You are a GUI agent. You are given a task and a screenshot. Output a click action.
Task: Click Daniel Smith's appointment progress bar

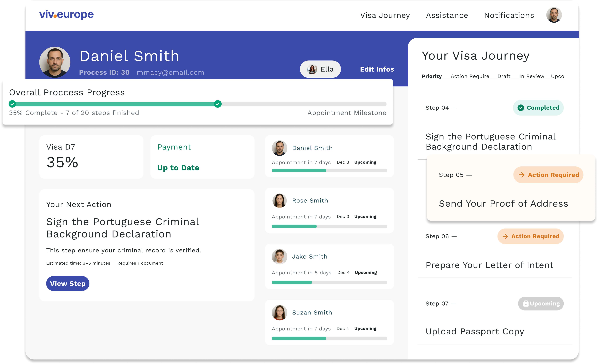[329, 170]
